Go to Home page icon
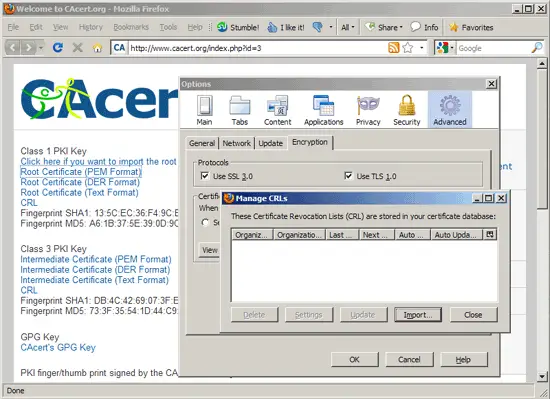550x399 pixels. [x=97, y=48]
